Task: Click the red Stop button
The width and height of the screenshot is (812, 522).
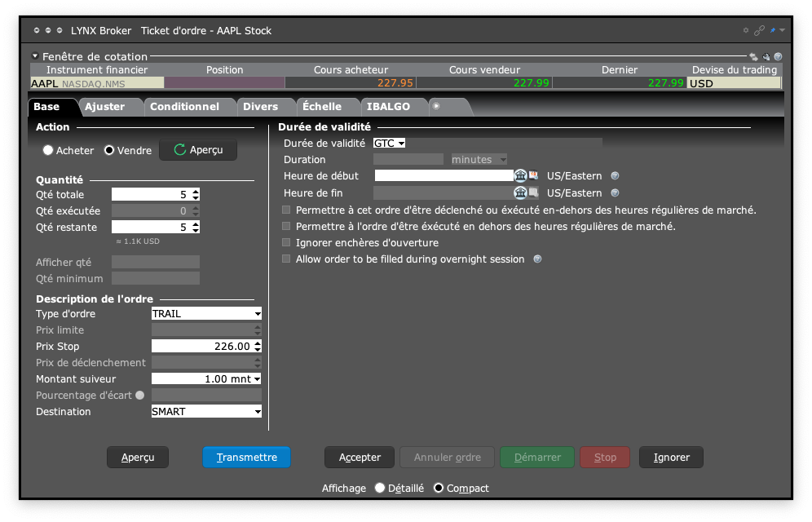Action: click(605, 458)
